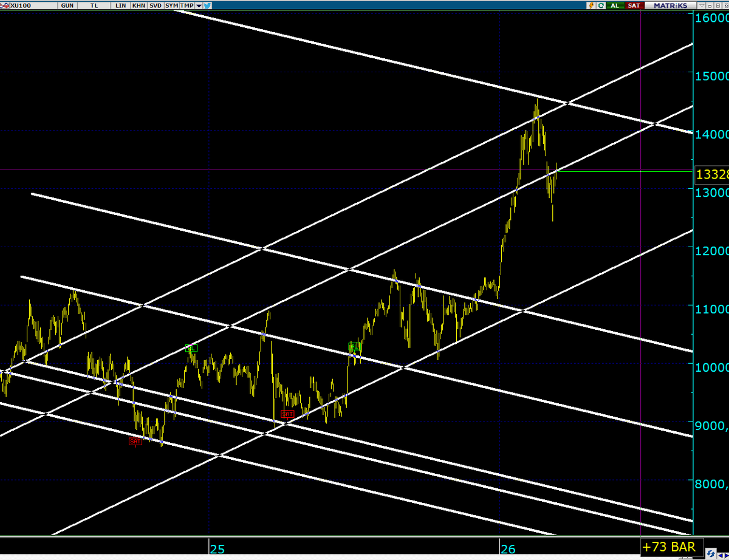
Task: Shift the chart left with the blue arrow
Action: coord(720,556)
